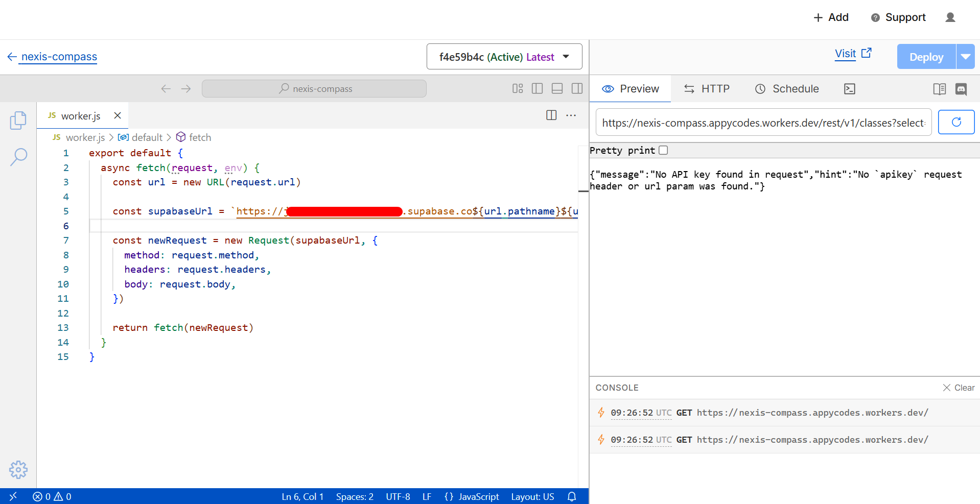Image resolution: width=980 pixels, height=504 pixels.
Task: Toggle the right panel layout view
Action: (x=577, y=88)
